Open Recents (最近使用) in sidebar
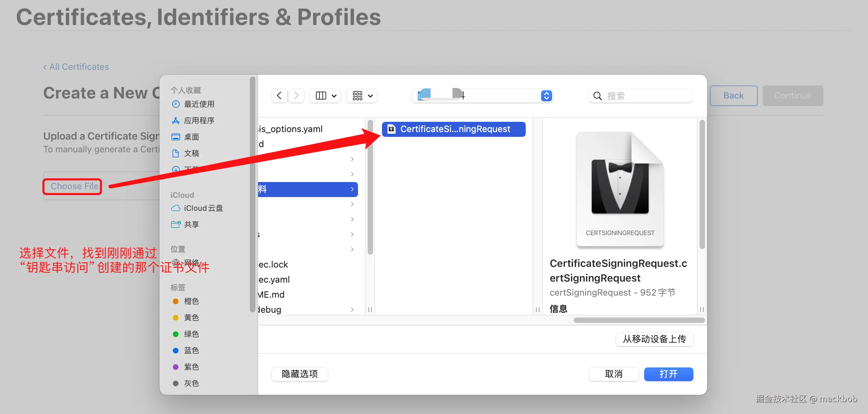868x414 pixels. (199, 104)
